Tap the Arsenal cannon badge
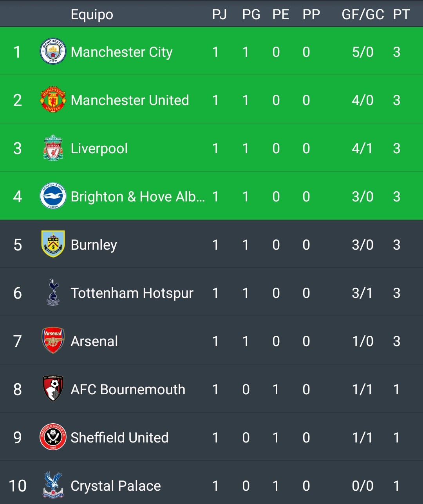The width and height of the screenshot is (423, 504). [53, 341]
